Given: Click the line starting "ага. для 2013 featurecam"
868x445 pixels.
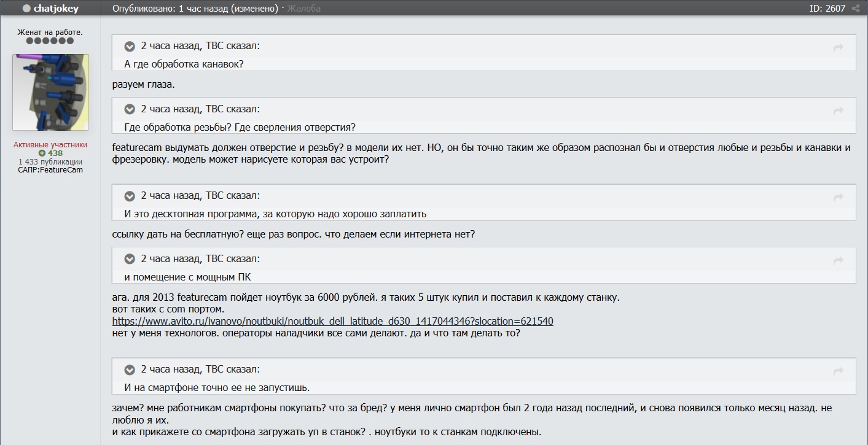Looking at the screenshot, I should click(366, 298).
